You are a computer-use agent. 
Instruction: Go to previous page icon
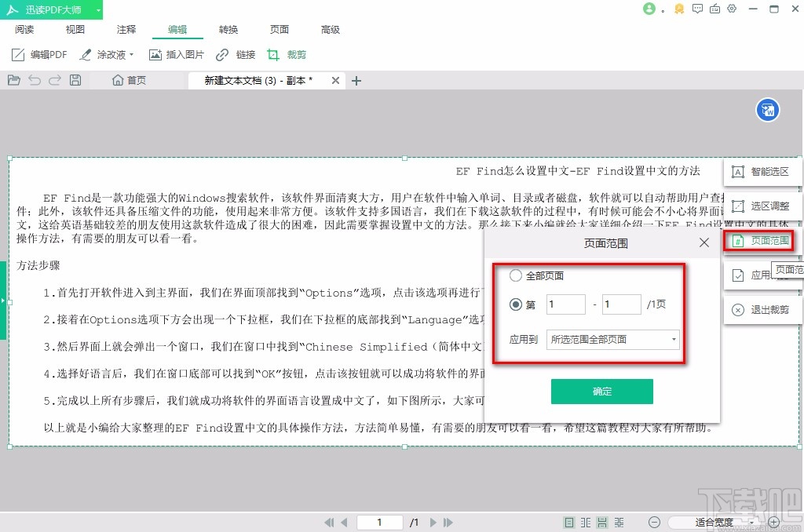[x=344, y=523]
